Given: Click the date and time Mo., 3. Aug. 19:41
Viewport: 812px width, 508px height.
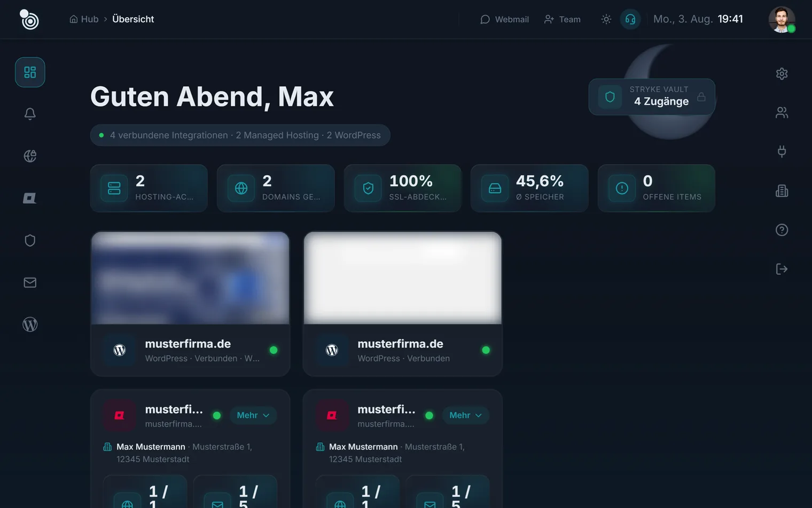Looking at the screenshot, I should [698, 19].
